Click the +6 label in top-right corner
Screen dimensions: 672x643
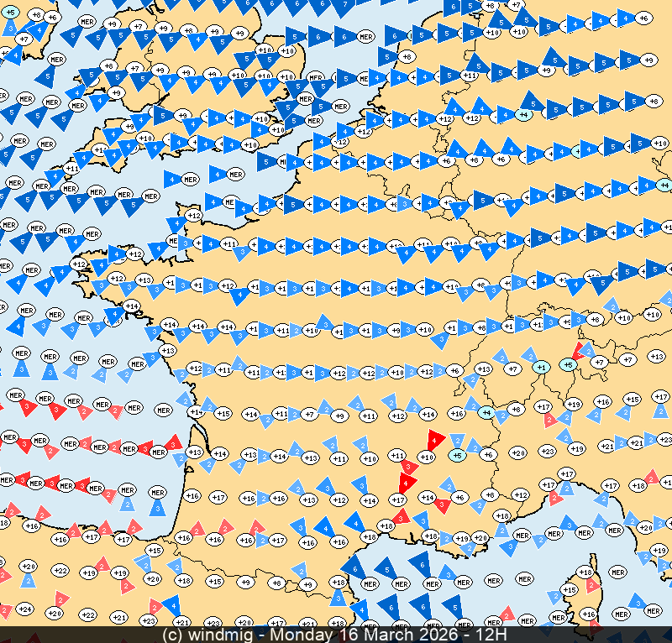(x=643, y=17)
